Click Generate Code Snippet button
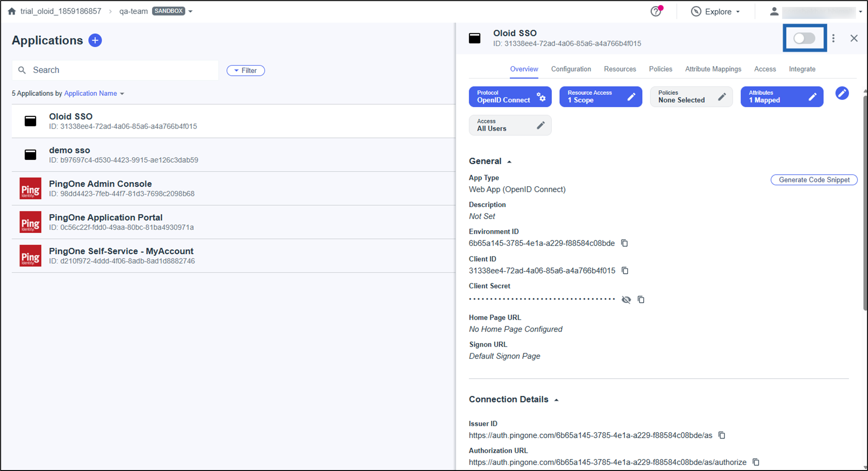 click(x=814, y=180)
